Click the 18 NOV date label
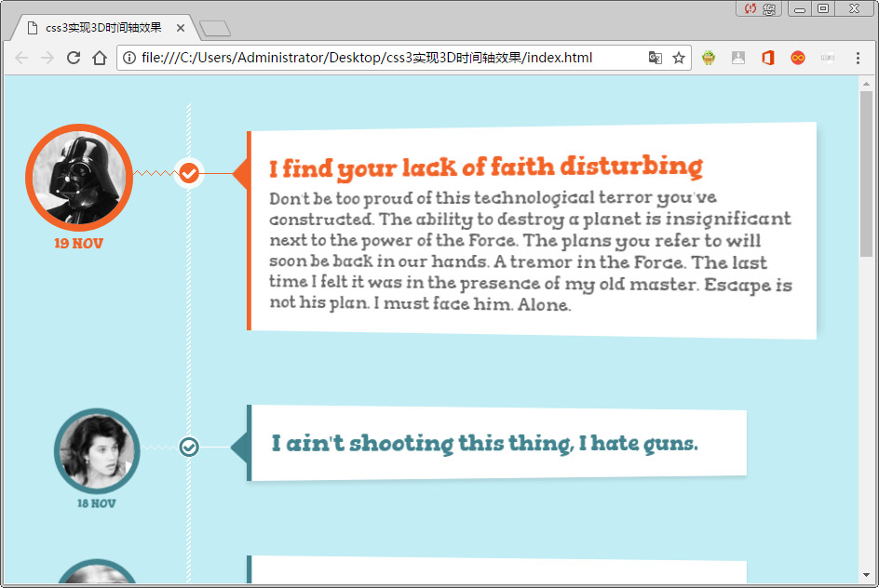Image resolution: width=879 pixels, height=588 pixels. (97, 503)
